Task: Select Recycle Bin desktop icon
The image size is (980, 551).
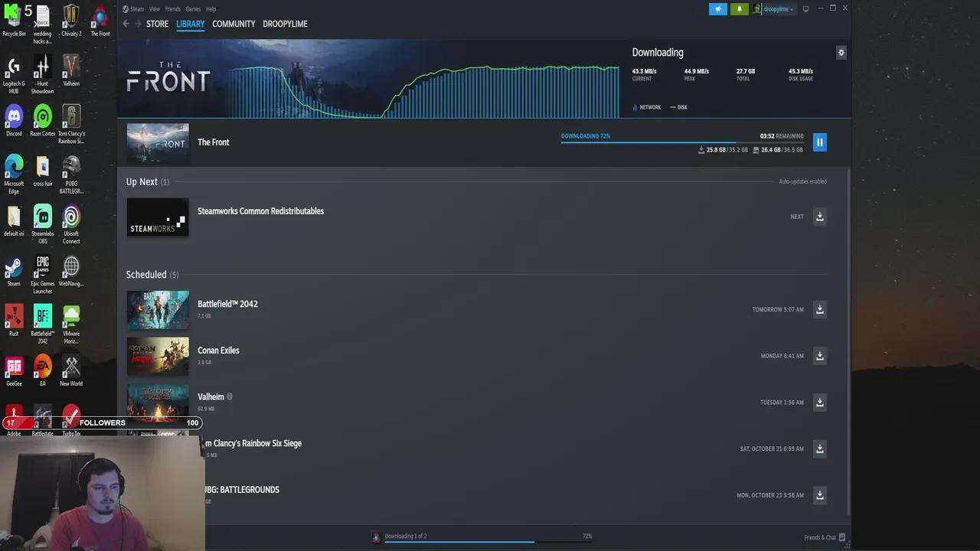Action: point(14,21)
